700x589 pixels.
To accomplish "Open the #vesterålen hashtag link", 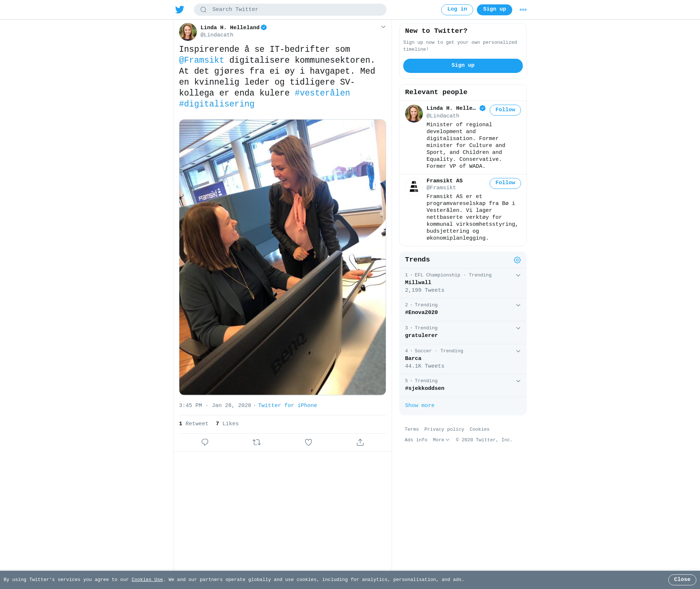I will pyautogui.click(x=322, y=93).
